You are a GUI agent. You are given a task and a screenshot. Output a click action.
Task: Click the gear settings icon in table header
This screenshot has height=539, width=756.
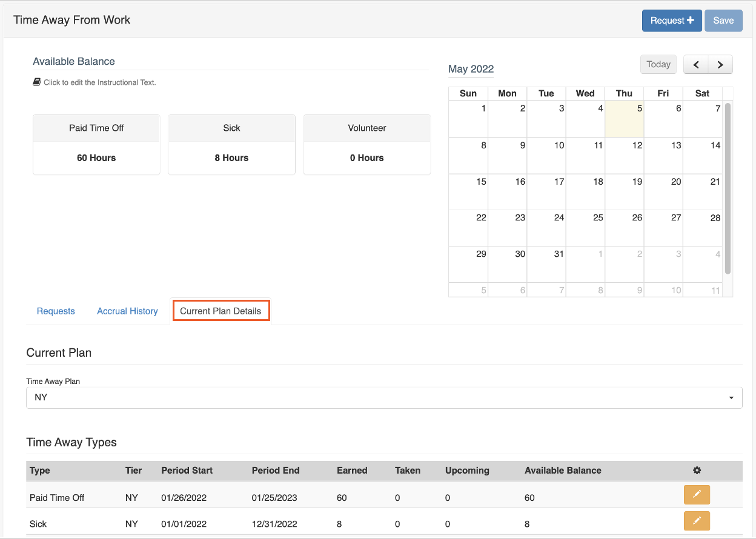pos(697,470)
